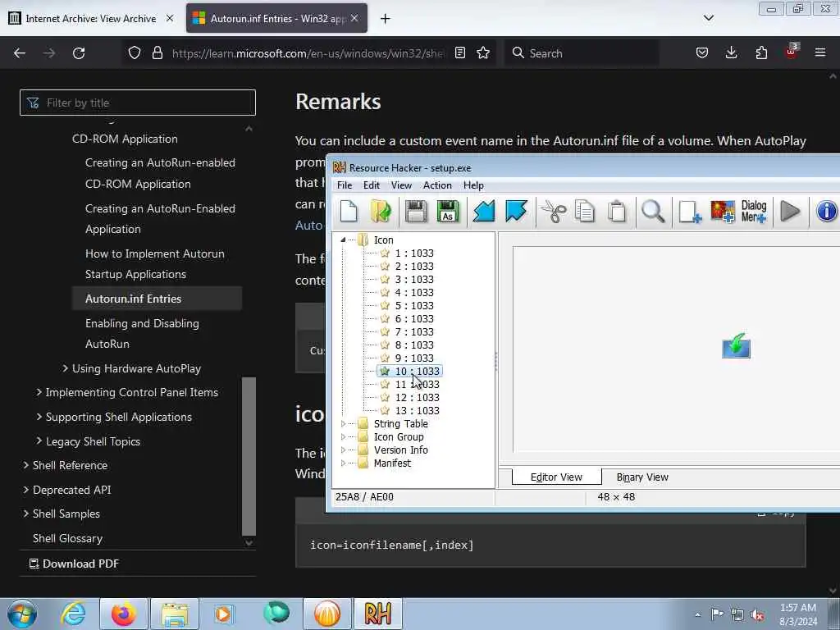
Task: Open Firefox extensions puzzle icon
Action: [x=761, y=53]
